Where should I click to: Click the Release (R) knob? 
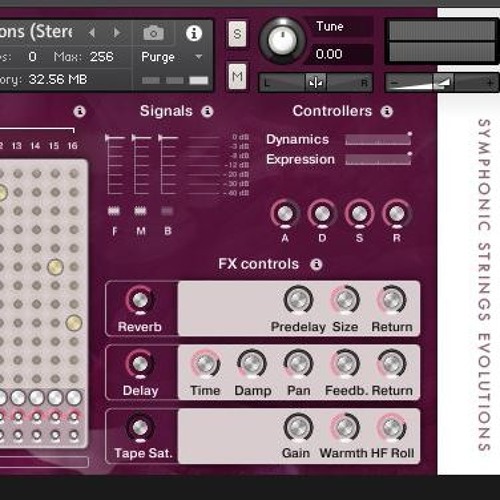click(397, 214)
